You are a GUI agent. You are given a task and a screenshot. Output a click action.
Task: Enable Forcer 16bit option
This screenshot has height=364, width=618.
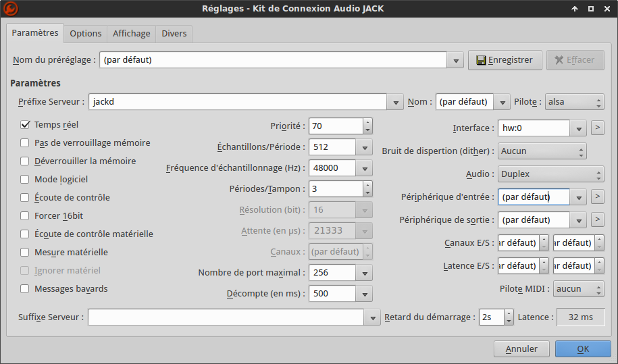(x=25, y=216)
